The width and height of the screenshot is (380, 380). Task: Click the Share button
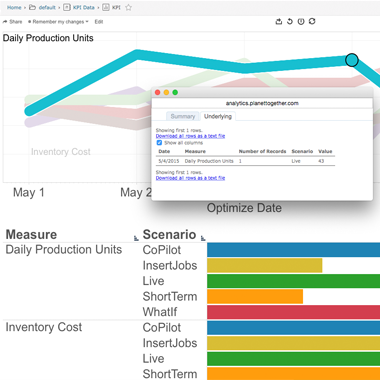[12, 22]
